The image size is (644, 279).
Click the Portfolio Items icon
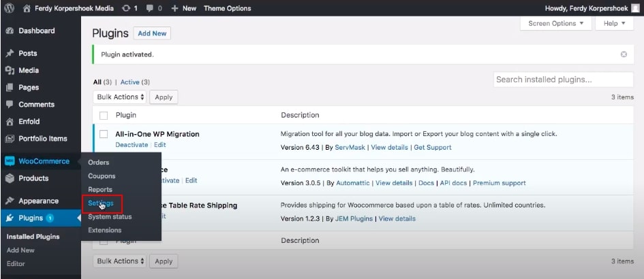click(x=10, y=139)
